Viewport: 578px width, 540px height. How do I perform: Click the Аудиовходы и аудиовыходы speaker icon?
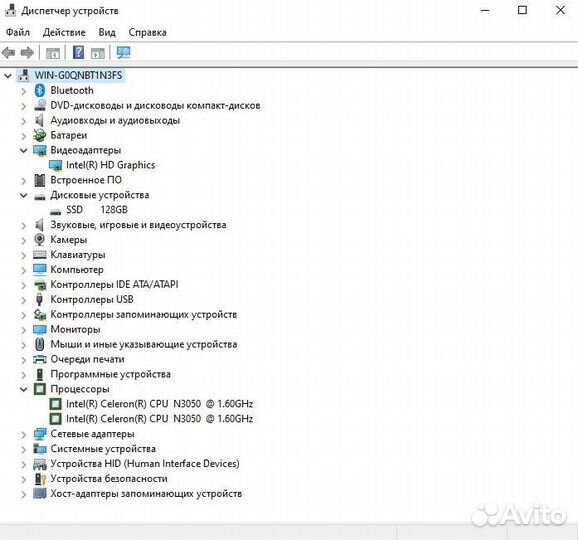click(39, 120)
